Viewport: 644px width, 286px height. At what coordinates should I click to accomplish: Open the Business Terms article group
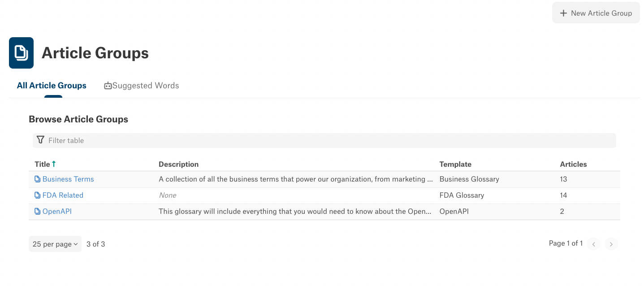[68, 179]
